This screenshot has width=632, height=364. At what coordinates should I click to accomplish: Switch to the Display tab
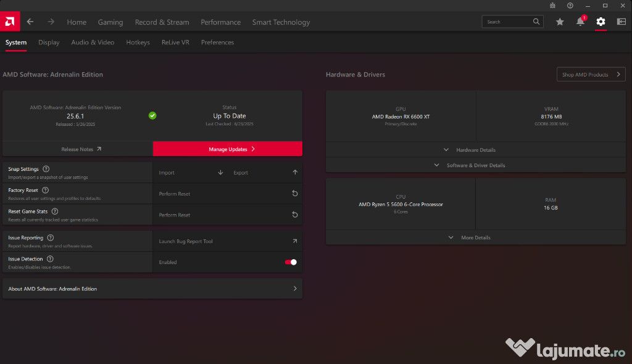49,43
